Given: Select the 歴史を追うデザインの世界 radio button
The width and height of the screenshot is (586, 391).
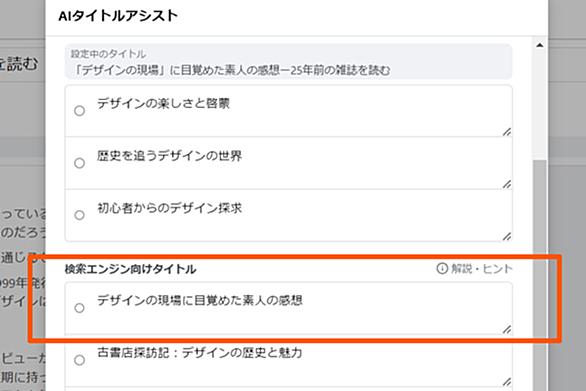Looking at the screenshot, I should click(79, 163).
